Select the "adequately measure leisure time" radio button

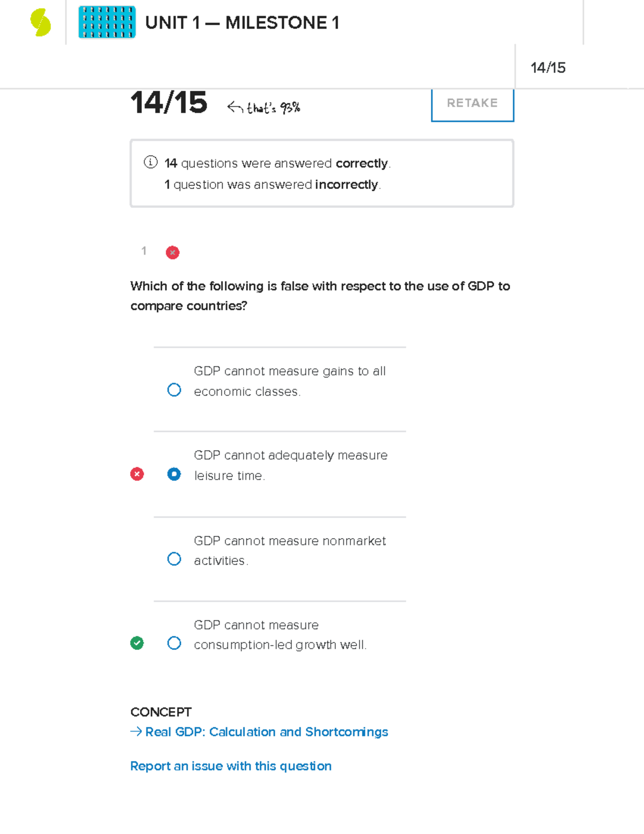174,474
